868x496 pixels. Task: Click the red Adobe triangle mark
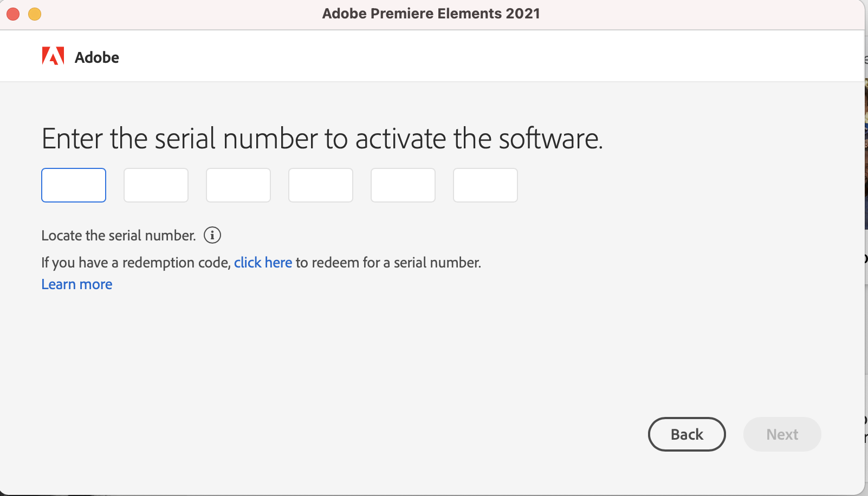coord(53,56)
